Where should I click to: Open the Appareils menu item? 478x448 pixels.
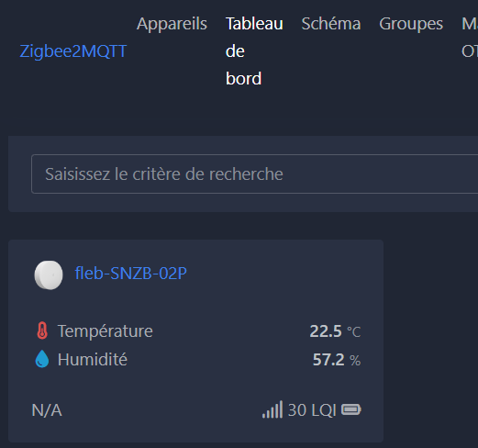click(x=172, y=24)
